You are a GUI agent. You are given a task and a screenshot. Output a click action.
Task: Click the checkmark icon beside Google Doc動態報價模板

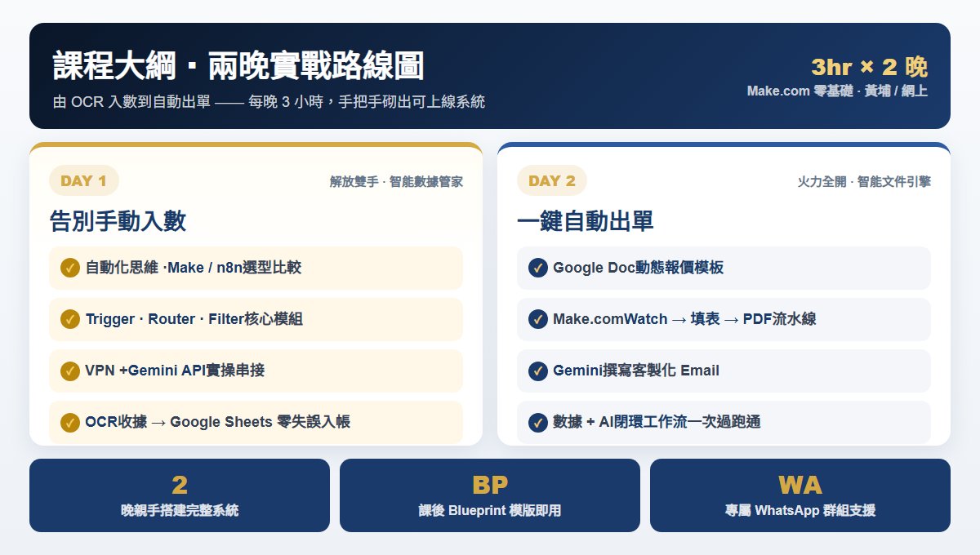point(538,268)
